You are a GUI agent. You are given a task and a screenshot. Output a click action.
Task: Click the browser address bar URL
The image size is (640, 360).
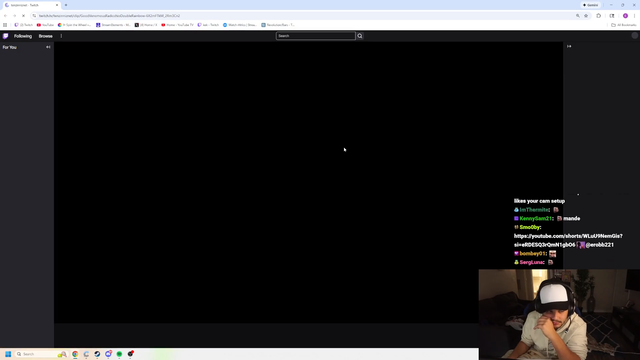coord(109,16)
